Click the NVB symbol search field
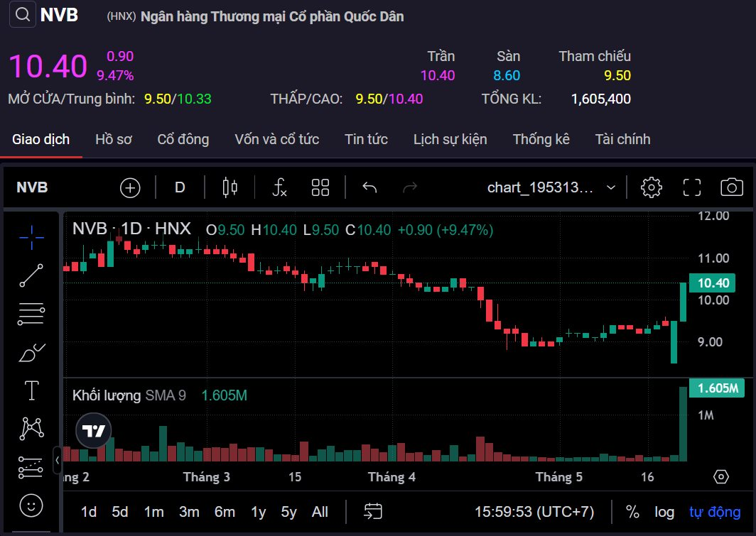 pos(32,187)
